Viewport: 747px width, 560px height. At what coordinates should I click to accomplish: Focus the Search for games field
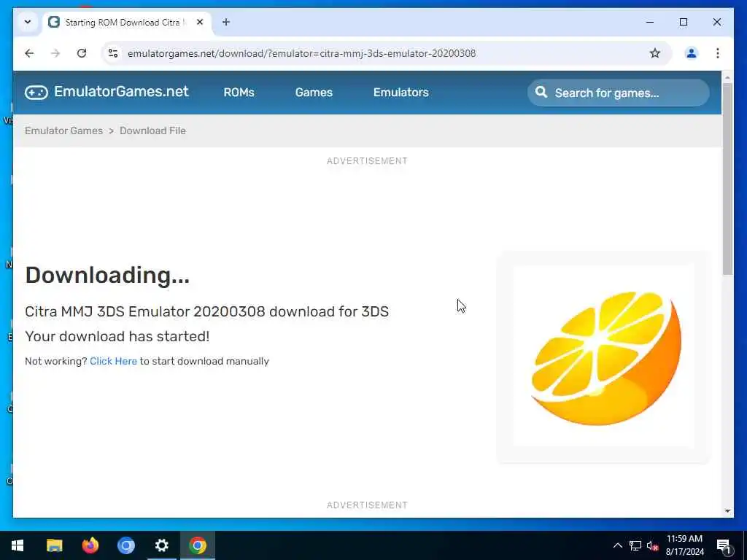pos(619,93)
